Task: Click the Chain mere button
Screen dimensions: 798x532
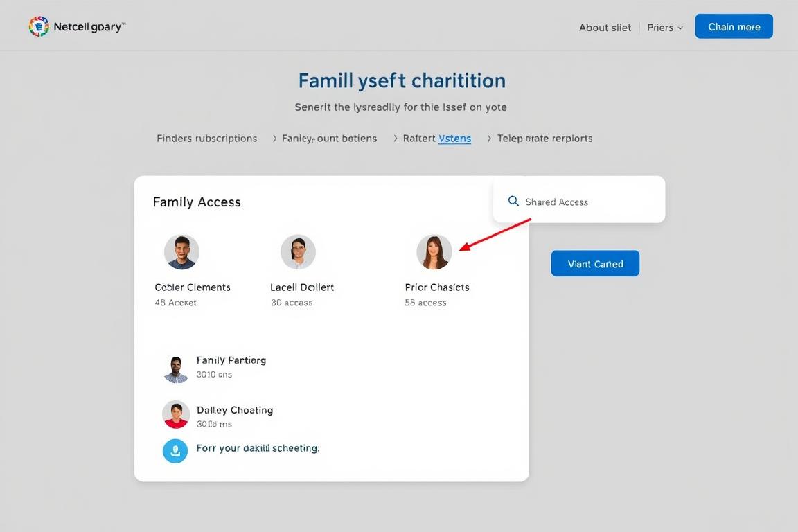Action: click(734, 27)
